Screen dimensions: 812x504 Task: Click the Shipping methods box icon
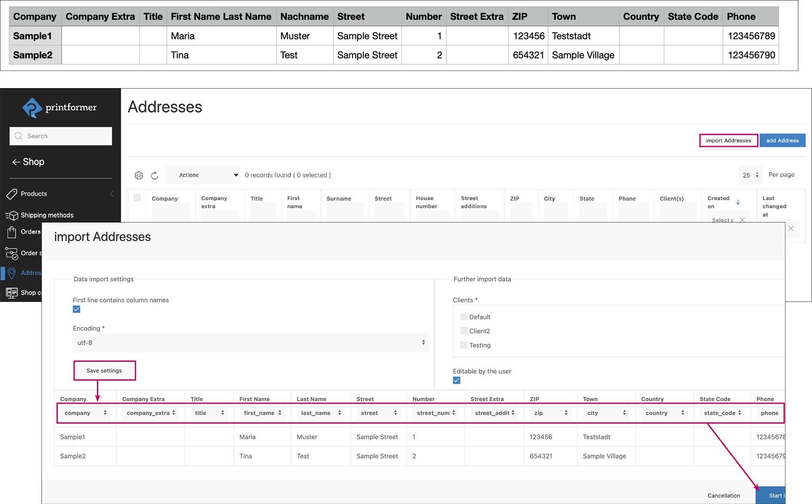tap(12, 215)
